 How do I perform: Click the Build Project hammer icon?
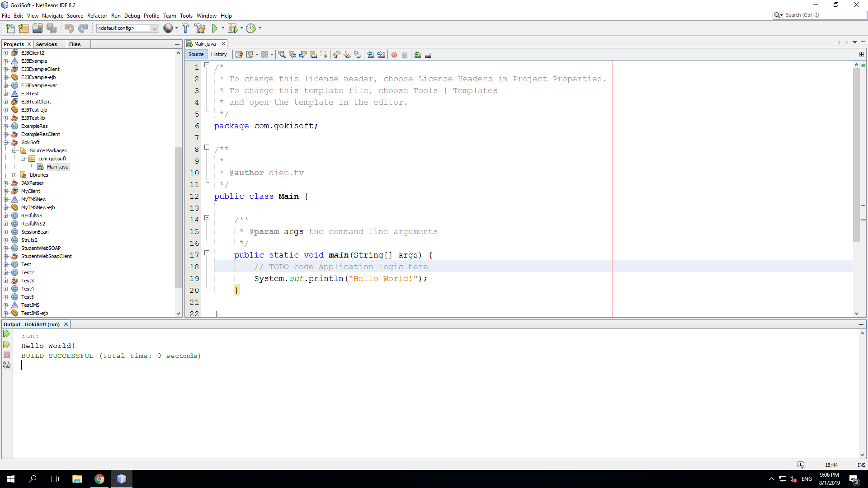185,28
